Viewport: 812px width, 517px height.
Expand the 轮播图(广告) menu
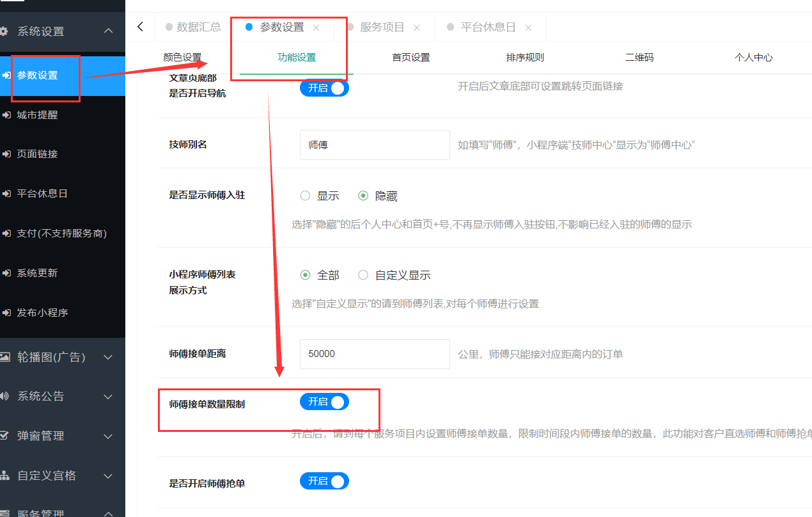[x=108, y=357]
